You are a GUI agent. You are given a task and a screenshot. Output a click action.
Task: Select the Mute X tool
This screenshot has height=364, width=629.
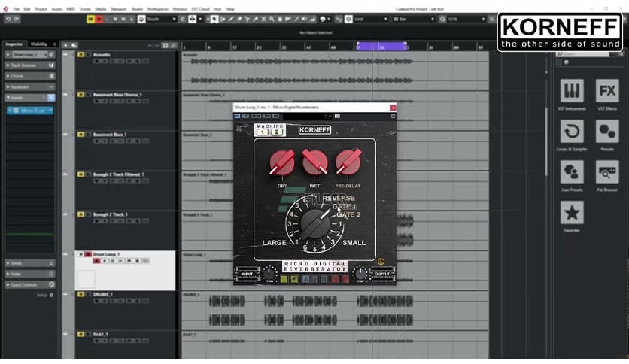[263, 19]
